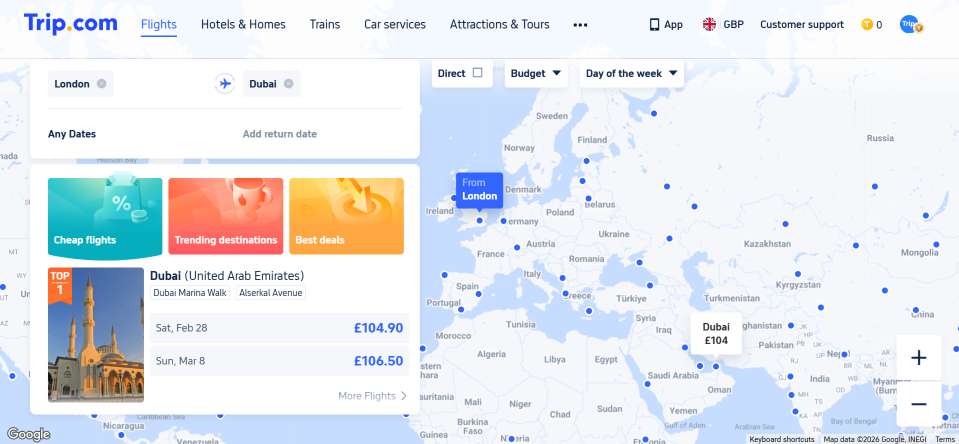Go to the Trains tab

325,24
